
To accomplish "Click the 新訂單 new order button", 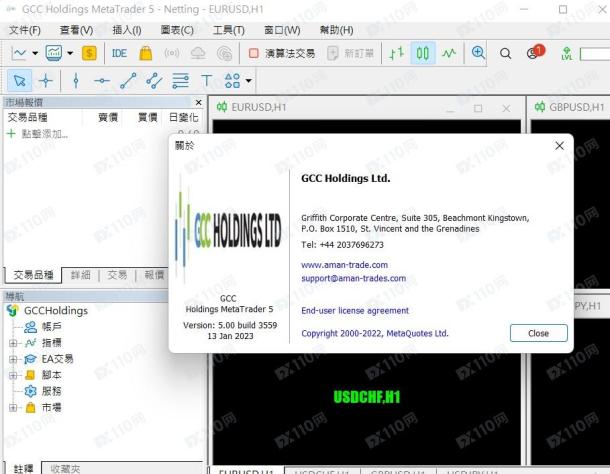I will (x=350, y=53).
